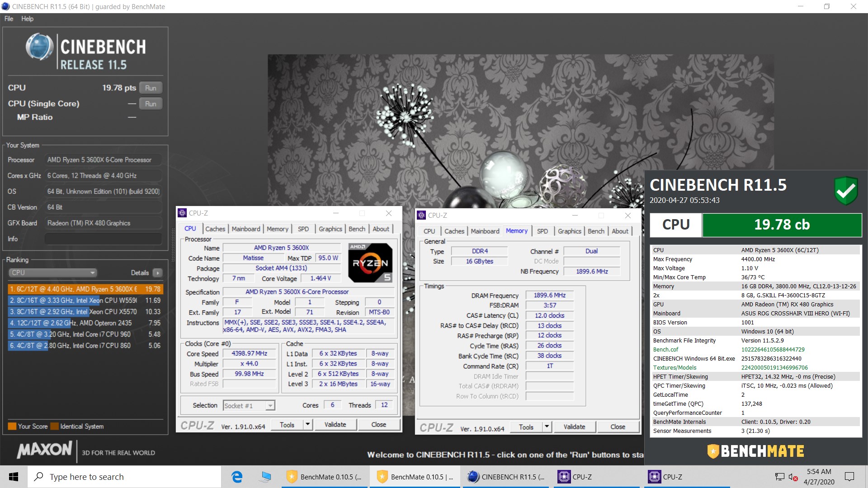Click the network tray icon
The width and height of the screenshot is (868, 488).
click(779, 477)
